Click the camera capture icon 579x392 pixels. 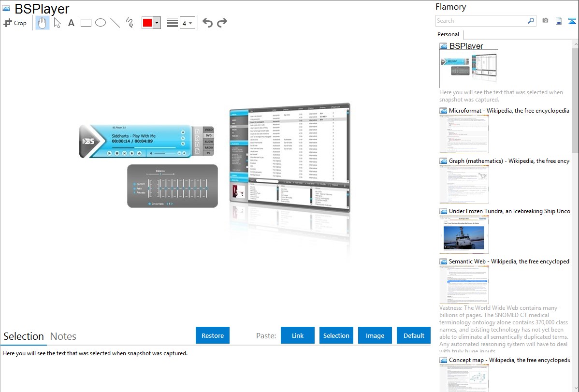(x=545, y=21)
